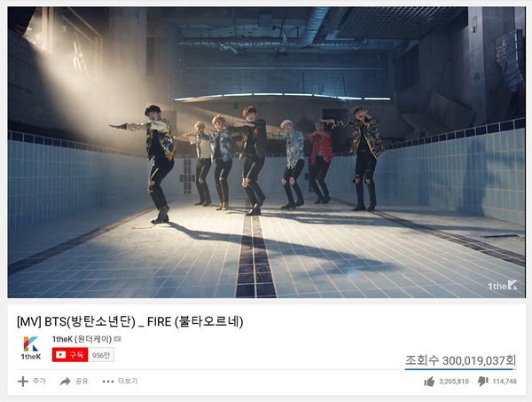Screen dimensions: 532x402
Task: Click the 더보기 more label
Action: 128,381
